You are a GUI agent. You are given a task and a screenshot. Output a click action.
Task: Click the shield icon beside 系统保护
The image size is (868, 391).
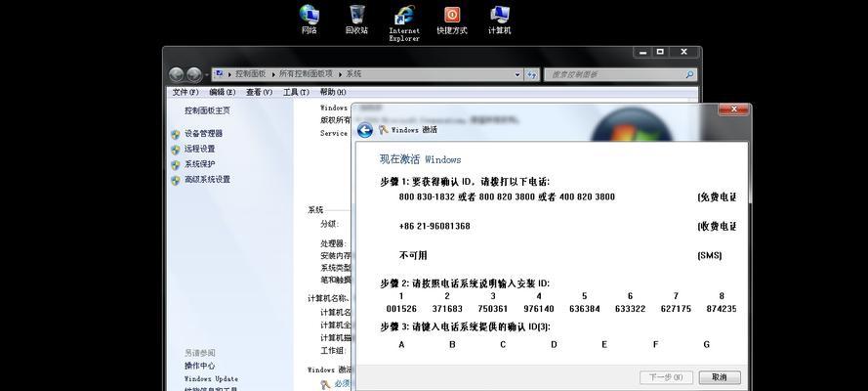pyautogui.click(x=176, y=164)
